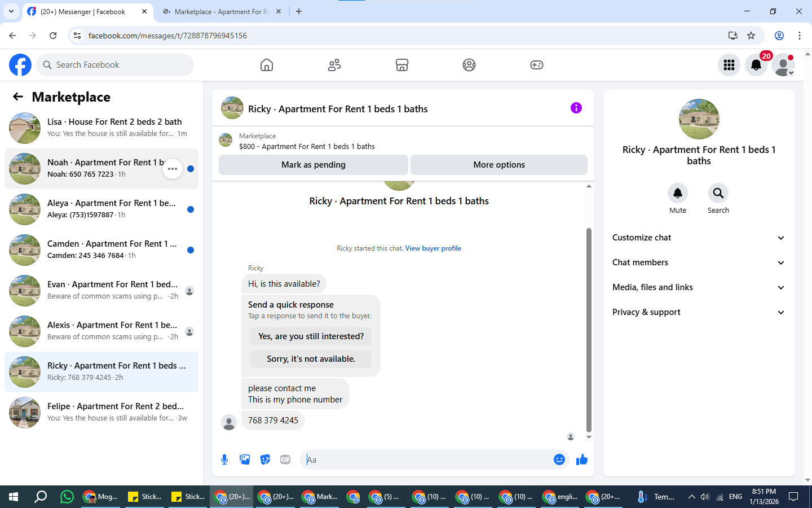
Task: Open the volume control in system tray
Action: [x=705, y=497]
